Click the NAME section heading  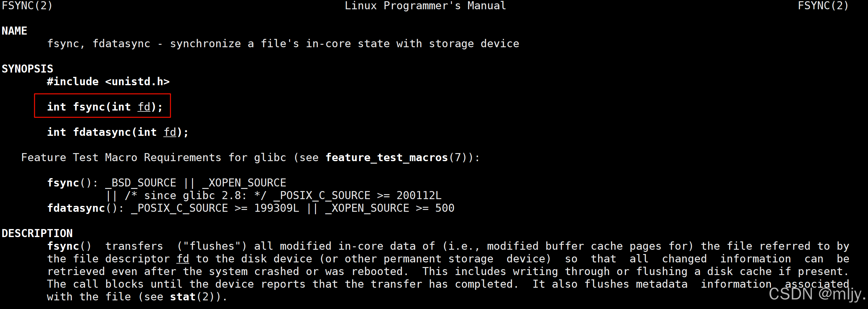(x=14, y=31)
